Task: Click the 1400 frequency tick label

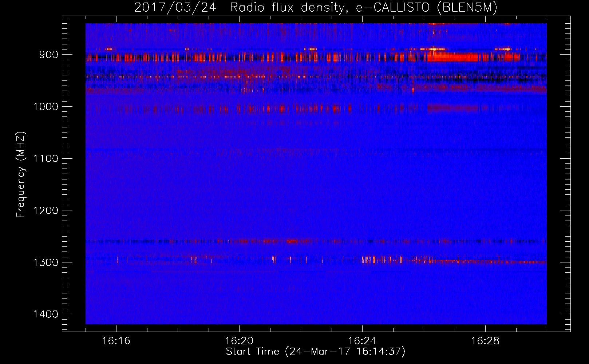Action: pyautogui.click(x=46, y=314)
